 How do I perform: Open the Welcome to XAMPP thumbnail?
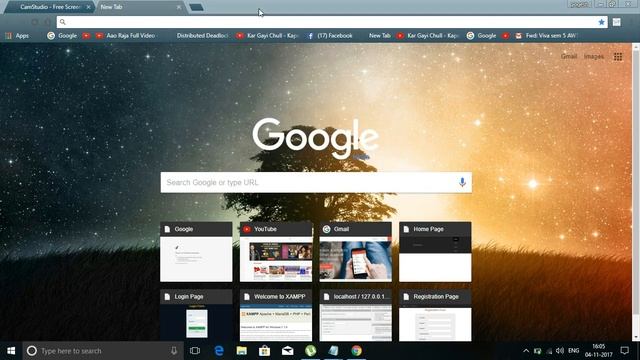(276, 315)
